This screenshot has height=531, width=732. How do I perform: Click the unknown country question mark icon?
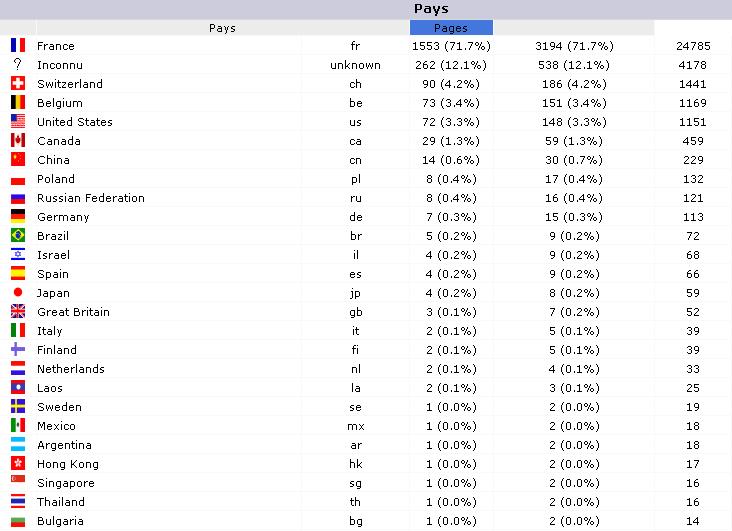[18, 64]
